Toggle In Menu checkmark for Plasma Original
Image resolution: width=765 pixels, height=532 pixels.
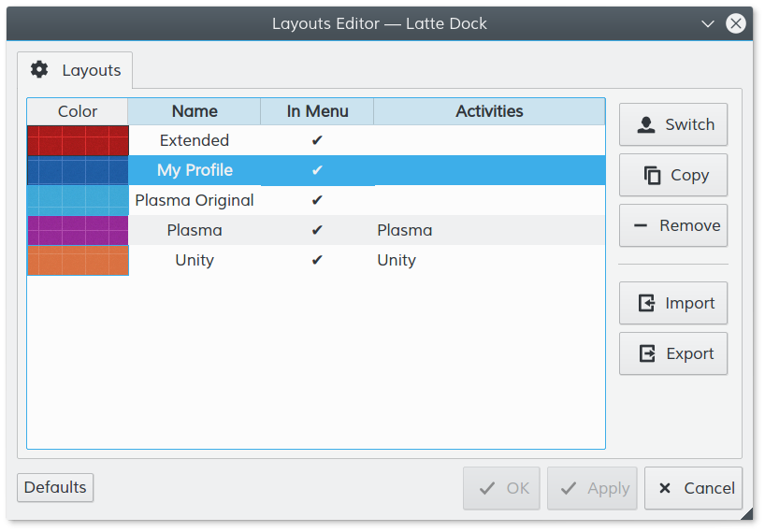click(317, 200)
